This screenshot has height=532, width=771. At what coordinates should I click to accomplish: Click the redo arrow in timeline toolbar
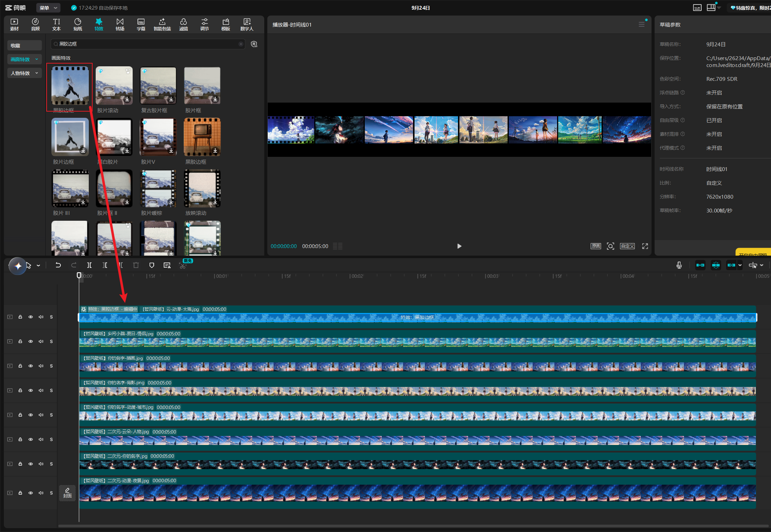pyautogui.click(x=74, y=265)
